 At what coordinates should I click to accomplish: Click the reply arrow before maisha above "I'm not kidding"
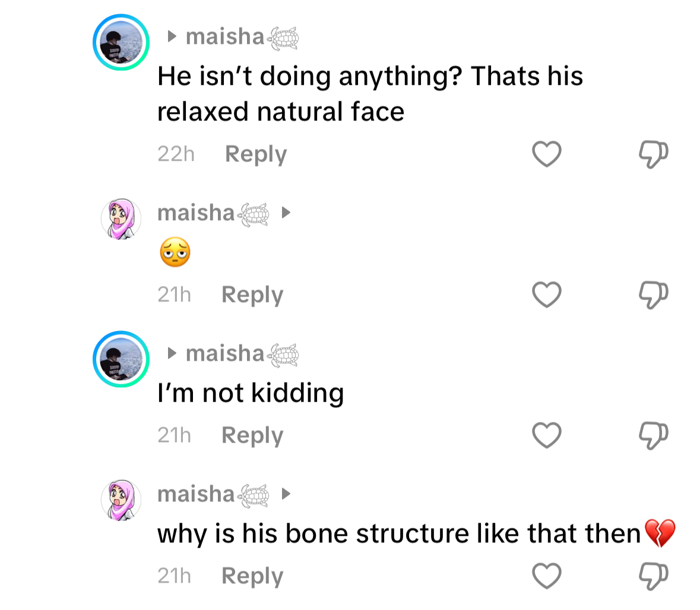point(172,354)
